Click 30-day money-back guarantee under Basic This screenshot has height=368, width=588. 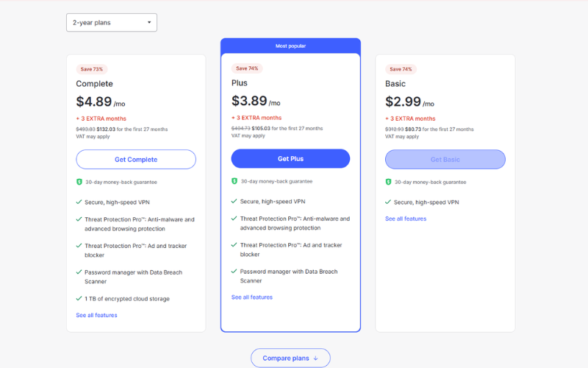point(430,182)
